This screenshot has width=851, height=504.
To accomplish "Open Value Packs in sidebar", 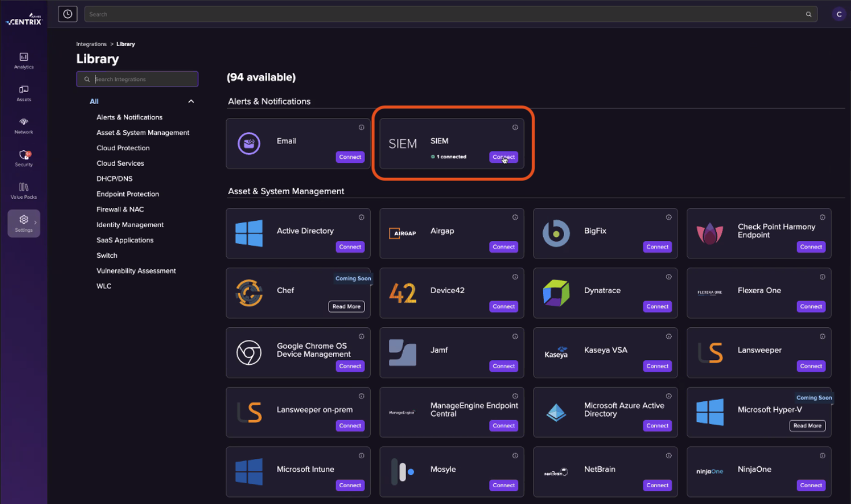I will (x=24, y=190).
